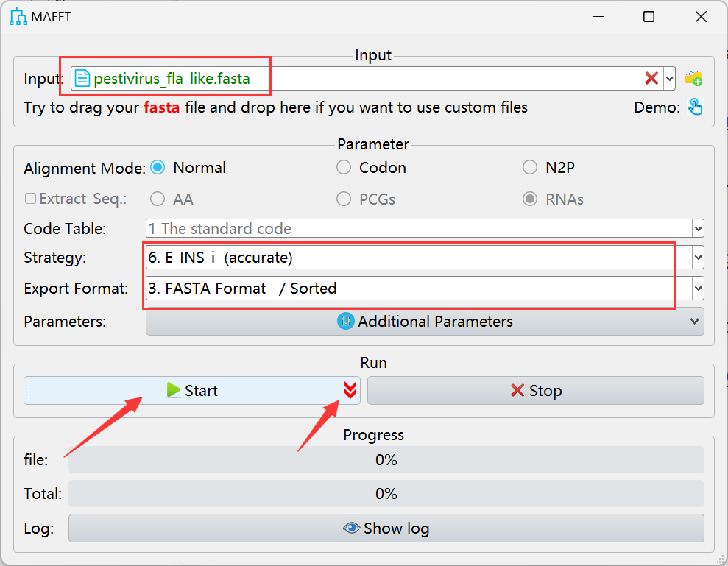This screenshot has width=728, height=566.
Task: Click the open folder icon for input
Action: (x=693, y=78)
